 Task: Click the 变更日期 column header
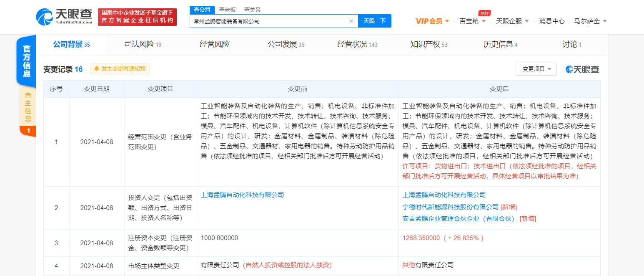tap(97, 89)
